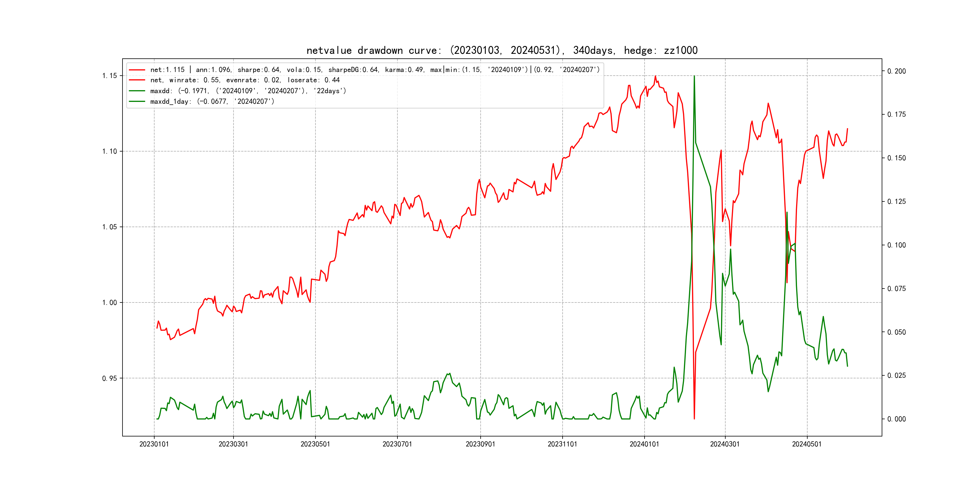Image resolution: width=980 pixels, height=490 pixels.
Task: Click the 20230701 x-axis date label
Action: [397, 444]
